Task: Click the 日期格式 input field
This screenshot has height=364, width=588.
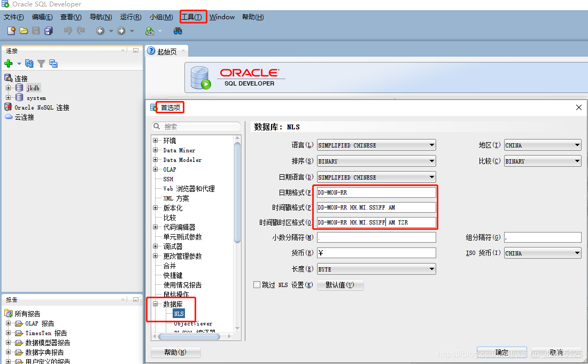Action: (376, 192)
